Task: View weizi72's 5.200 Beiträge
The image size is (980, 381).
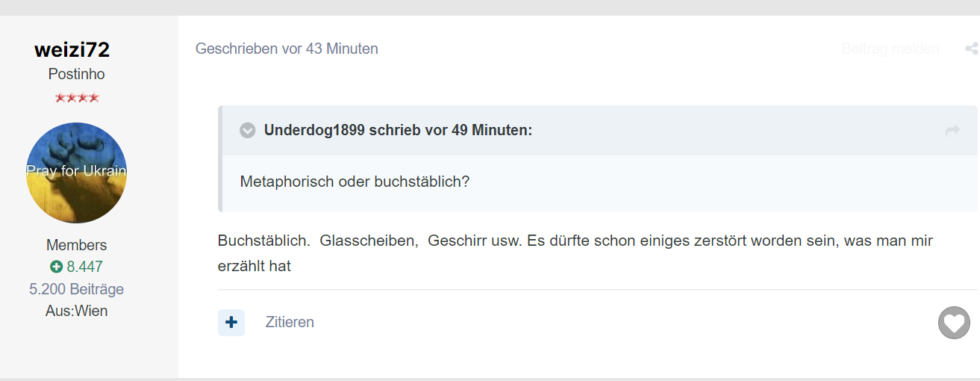Action: point(76,289)
